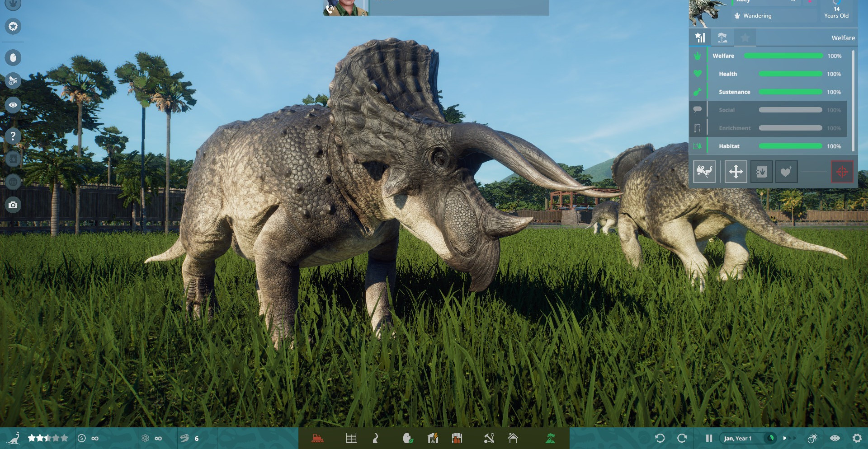The height and width of the screenshot is (449, 868).
Task: Toggle the view eye in bottom bar
Action: click(835, 438)
